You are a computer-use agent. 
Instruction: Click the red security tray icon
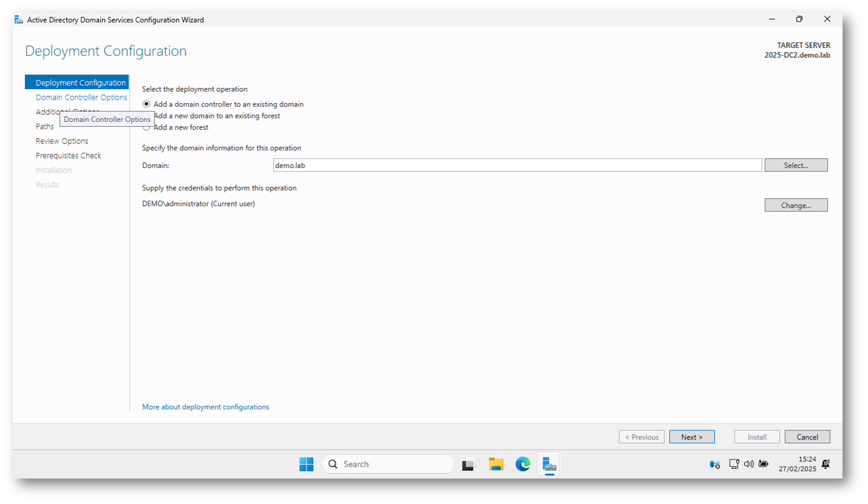click(715, 465)
